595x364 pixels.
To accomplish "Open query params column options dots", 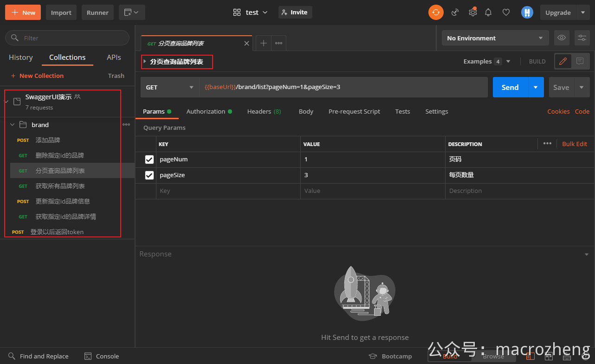I will click(x=547, y=144).
